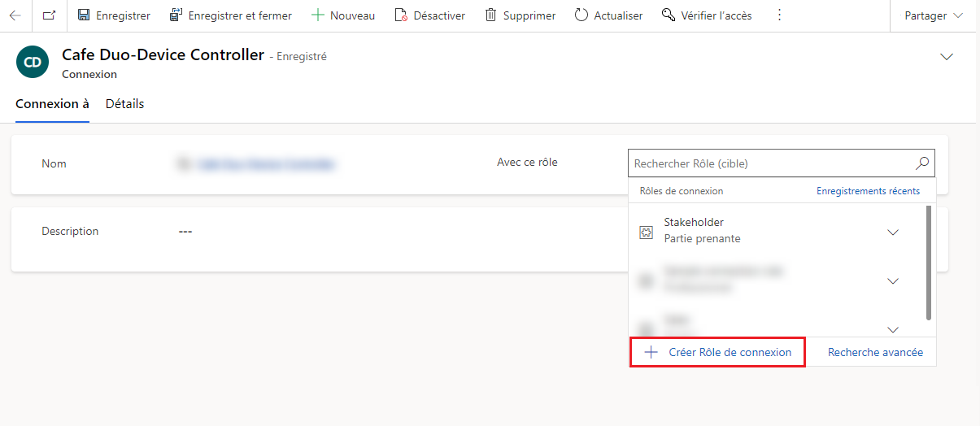
Task: Click Enregistrer et fermer
Action: tap(231, 15)
